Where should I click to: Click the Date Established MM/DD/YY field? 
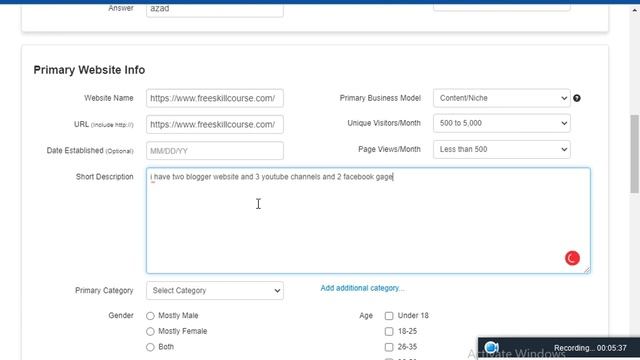pyautogui.click(x=215, y=151)
